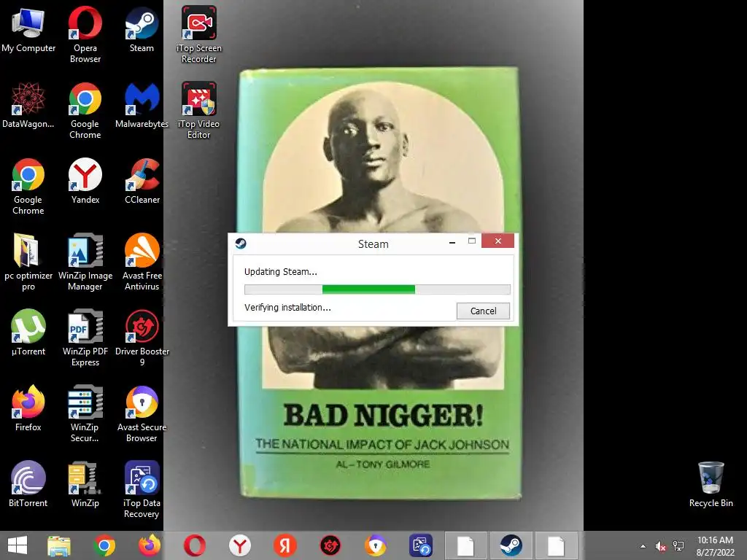Open iTop Data Recovery taskbar icon
Image resolution: width=747 pixels, height=560 pixels.
point(421,545)
